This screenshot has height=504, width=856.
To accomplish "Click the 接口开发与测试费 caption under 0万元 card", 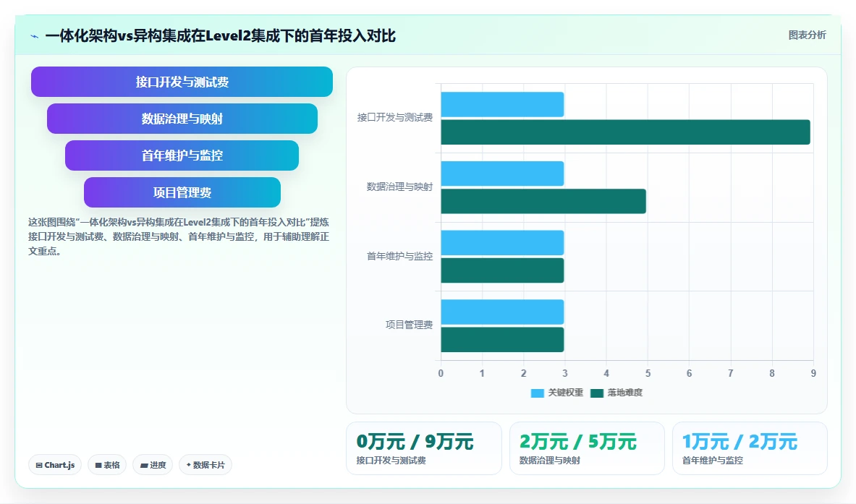I will [x=391, y=461].
